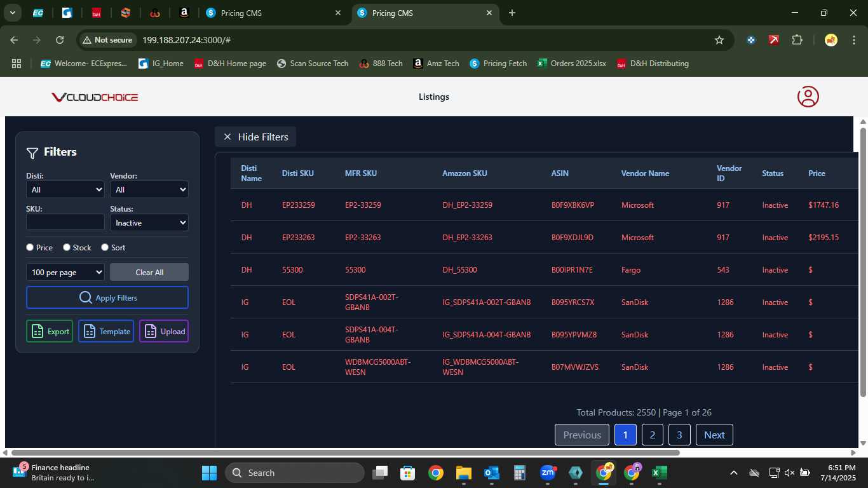Switch to the first Pricing CMS tab
The image size is (868, 488).
[275, 13]
